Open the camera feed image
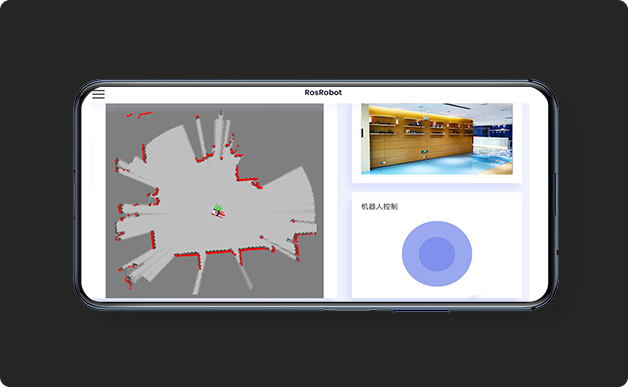628x388 pixels. pyautogui.click(x=437, y=139)
